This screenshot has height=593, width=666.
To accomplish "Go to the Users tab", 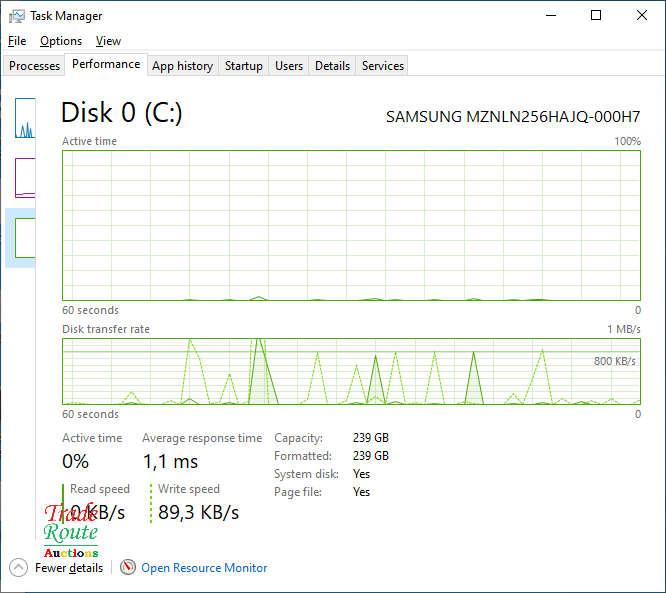I will coord(289,66).
